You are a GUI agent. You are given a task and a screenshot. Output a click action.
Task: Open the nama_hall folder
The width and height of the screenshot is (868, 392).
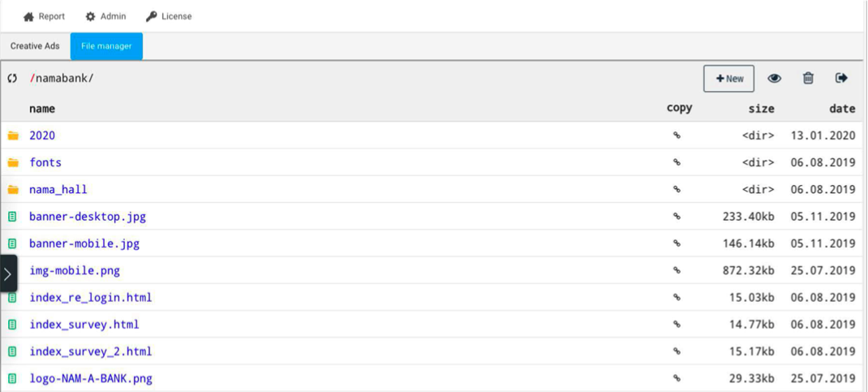(x=58, y=189)
